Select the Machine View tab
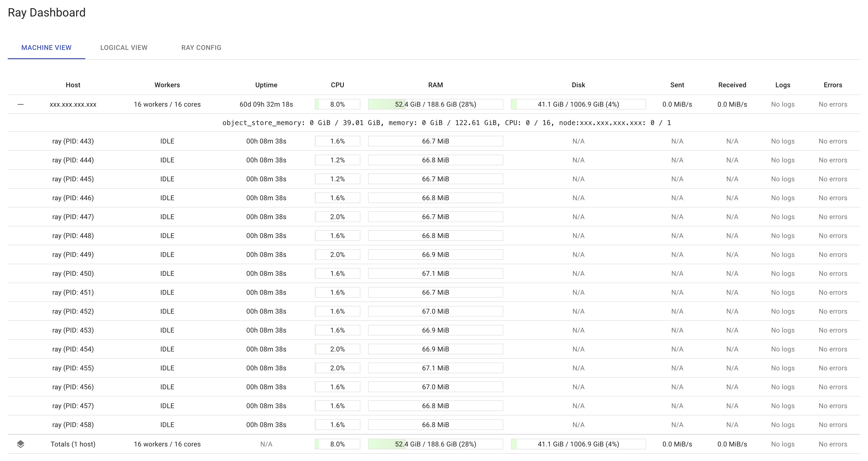The height and width of the screenshot is (461, 868). 46,48
